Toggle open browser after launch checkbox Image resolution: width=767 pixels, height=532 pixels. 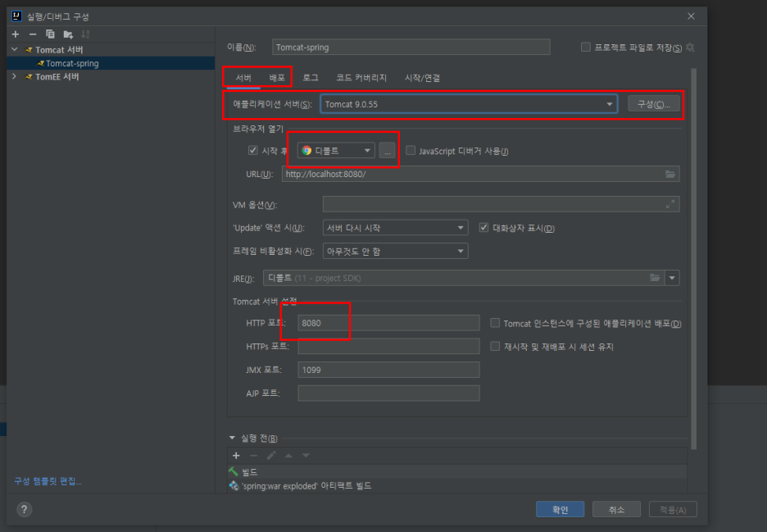click(253, 150)
